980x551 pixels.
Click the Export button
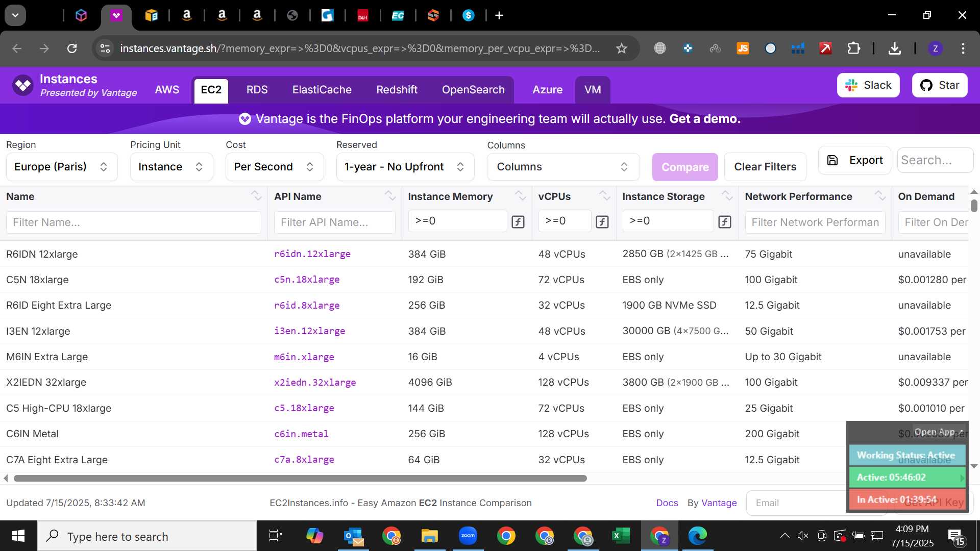tap(854, 160)
